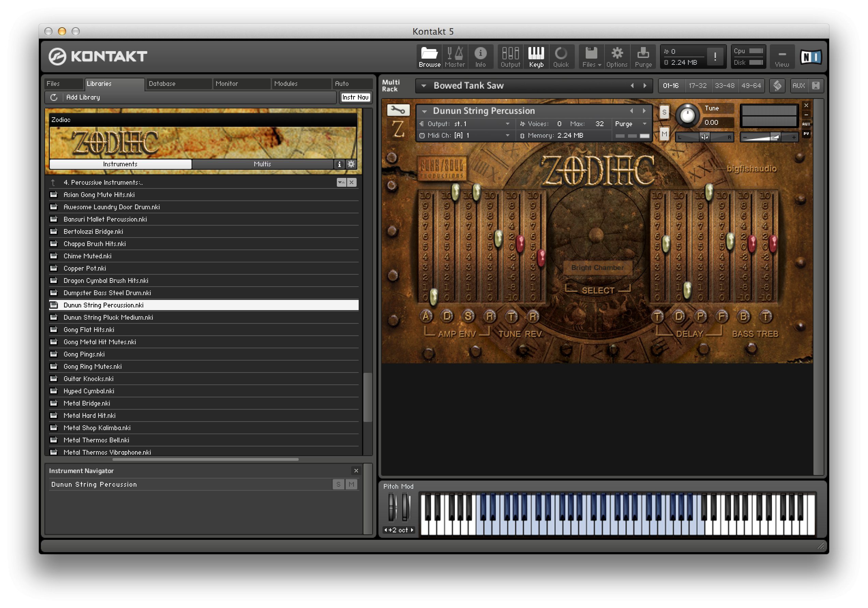This screenshot has height=608, width=868.
Task: Open Zodiac library settings gear icon
Action: click(351, 164)
